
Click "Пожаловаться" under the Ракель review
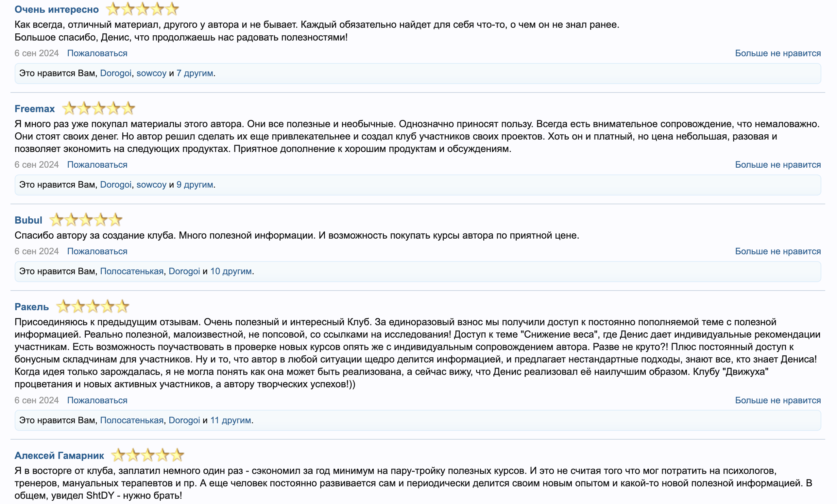coord(97,400)
